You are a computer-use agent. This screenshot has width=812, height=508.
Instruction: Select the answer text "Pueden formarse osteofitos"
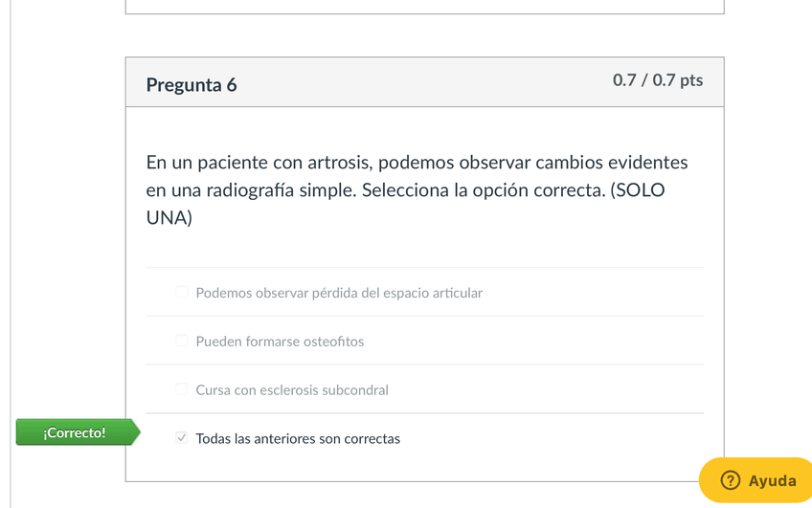280,342
